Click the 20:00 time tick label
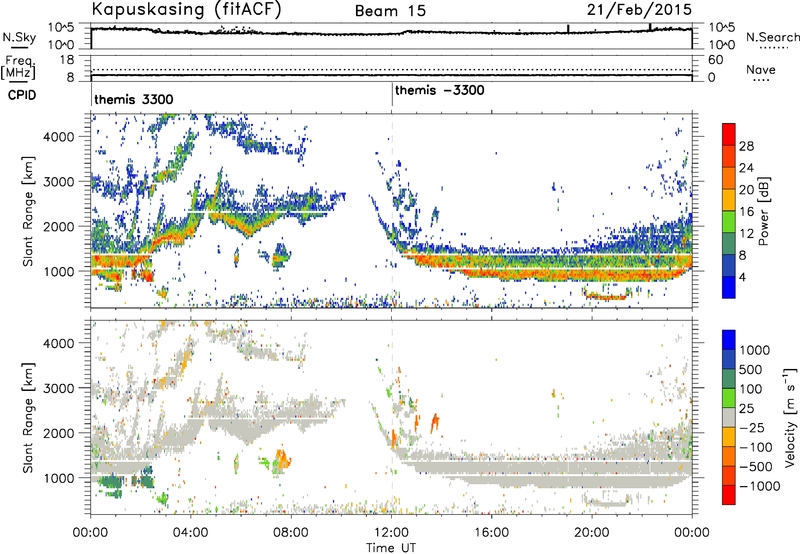The height and width of the screenshot is (554, 800). (x=592, y=533)
